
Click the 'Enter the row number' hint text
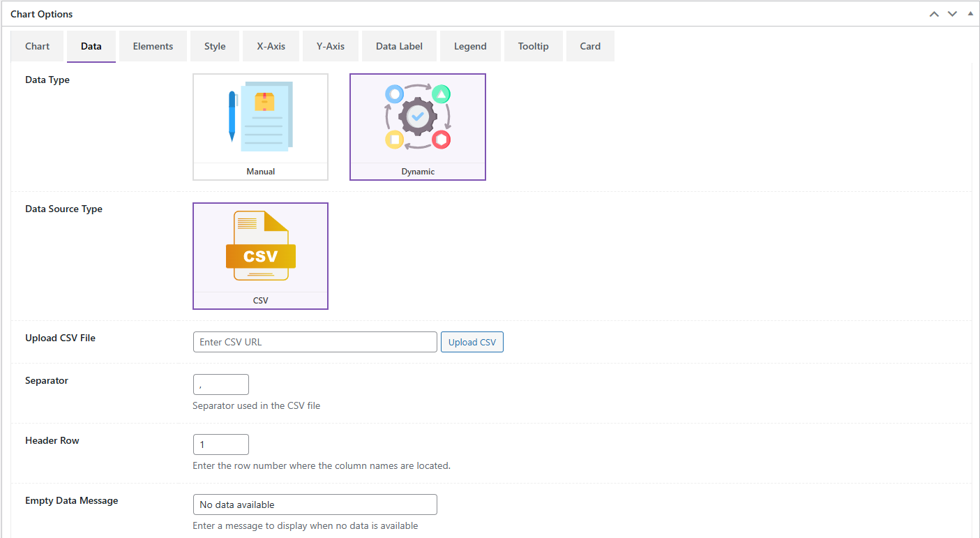[322, 465]
